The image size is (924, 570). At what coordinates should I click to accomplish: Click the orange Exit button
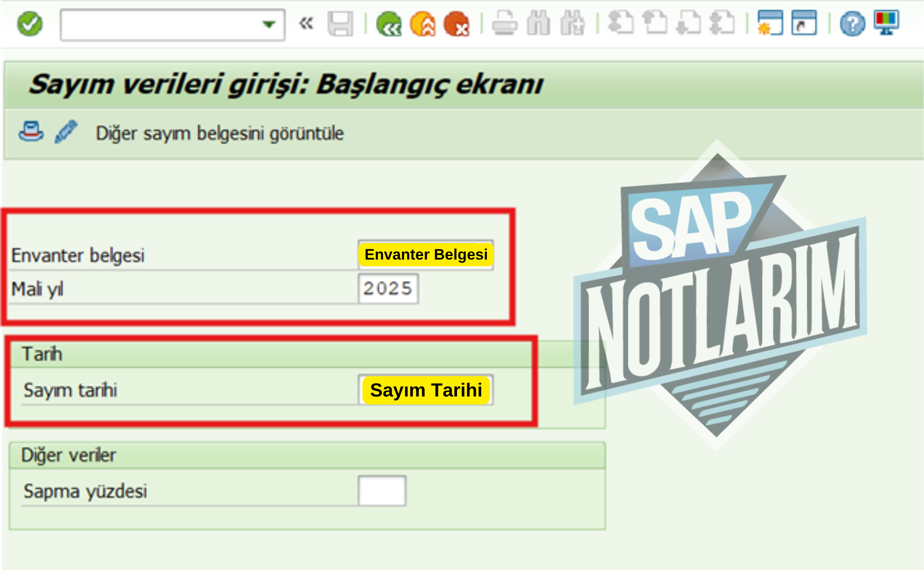tap(423, 24)
